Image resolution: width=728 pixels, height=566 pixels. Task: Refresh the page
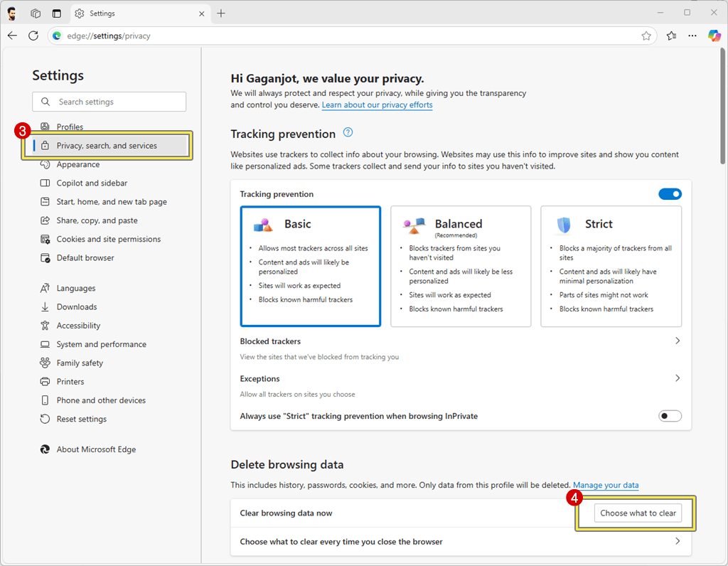[33, 36]
